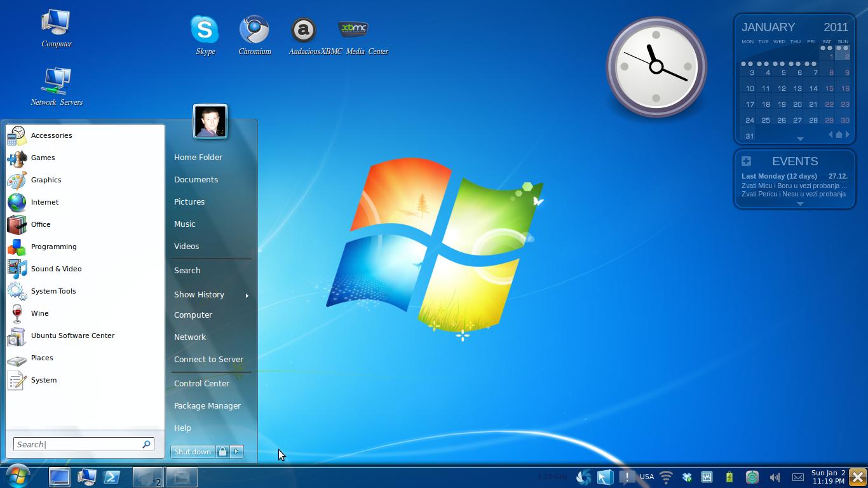This screenshot has height=488, width=868.
Task: Open the Audacious desktop icon
Action: tap(304, 35)
